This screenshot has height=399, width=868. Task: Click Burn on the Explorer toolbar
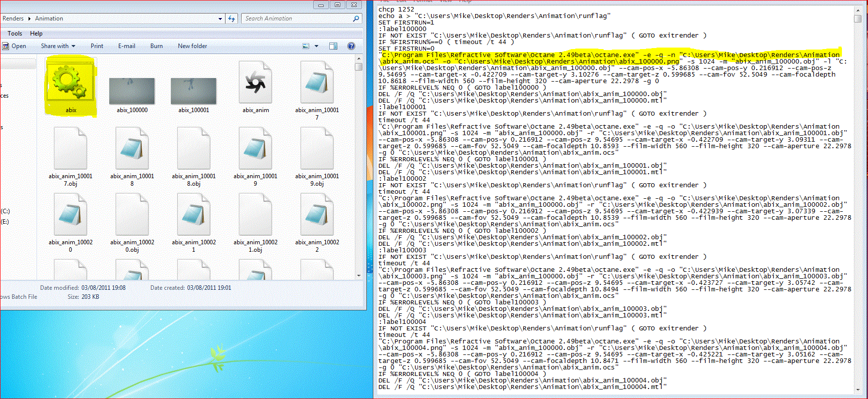[156, 46]
